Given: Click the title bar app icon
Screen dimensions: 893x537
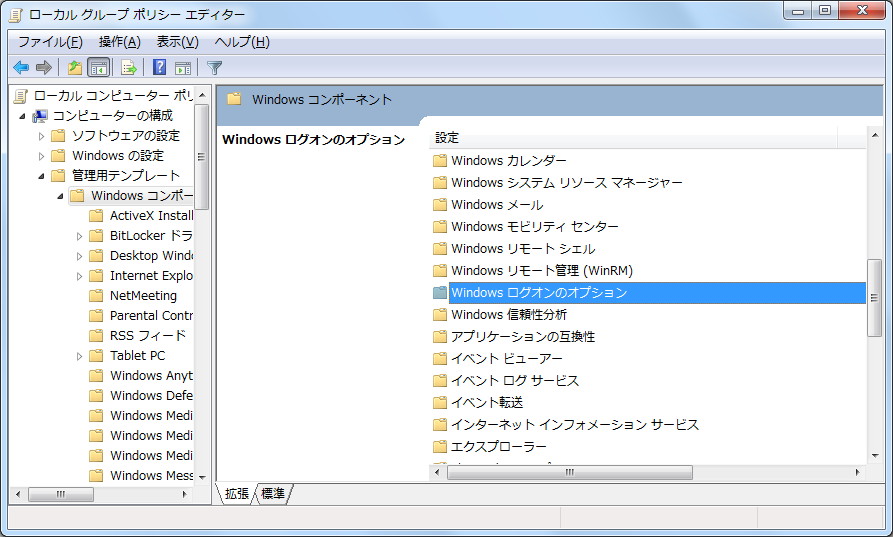Looking at the screenshot, I should (15, 15).
